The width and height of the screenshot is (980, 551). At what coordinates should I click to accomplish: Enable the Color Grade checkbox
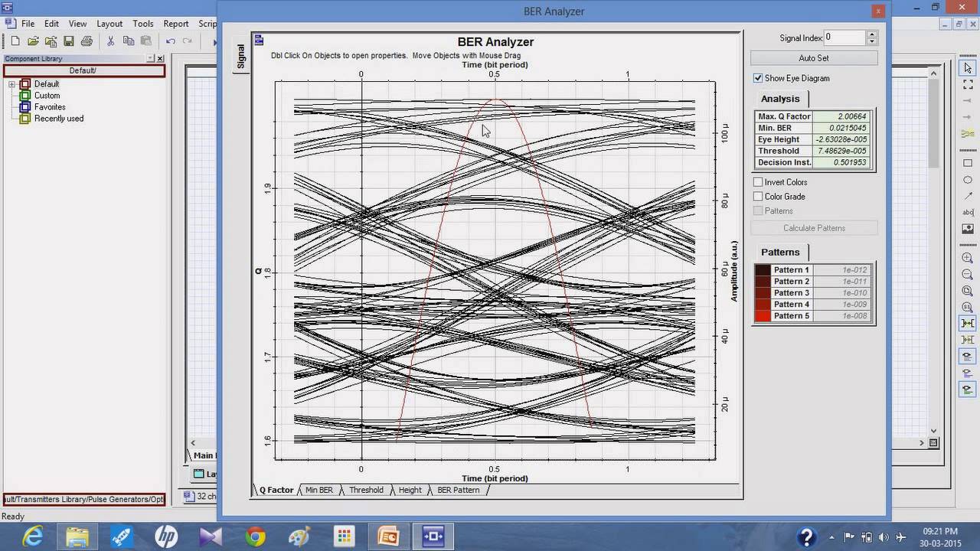758,197
